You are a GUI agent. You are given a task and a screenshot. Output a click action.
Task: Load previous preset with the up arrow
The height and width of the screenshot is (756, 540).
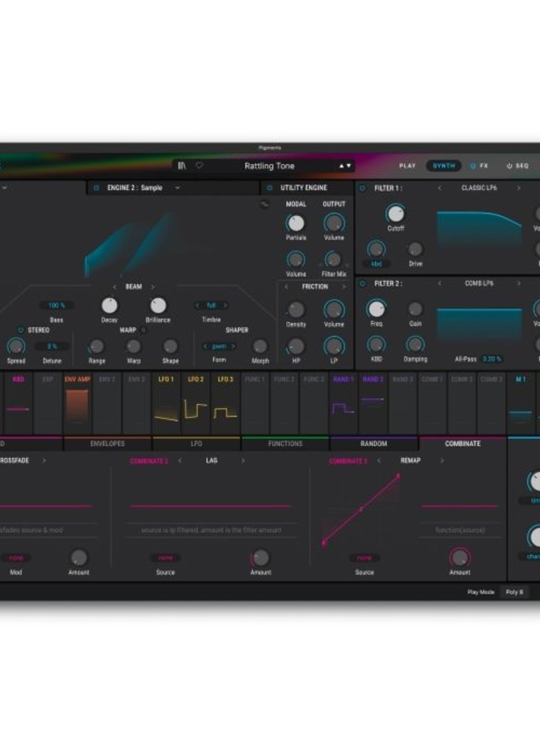(341, 166)
